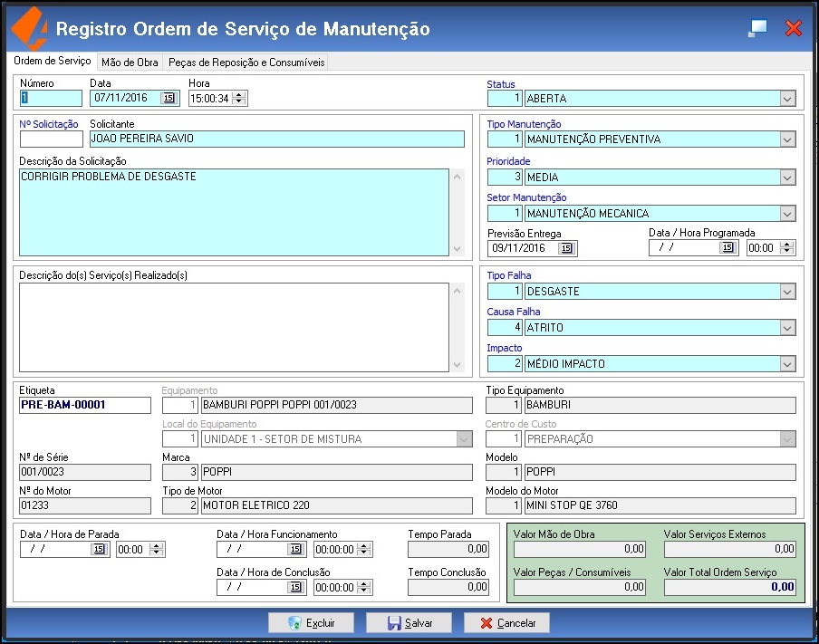Click the Descrição da Solicitação text area

234,212
